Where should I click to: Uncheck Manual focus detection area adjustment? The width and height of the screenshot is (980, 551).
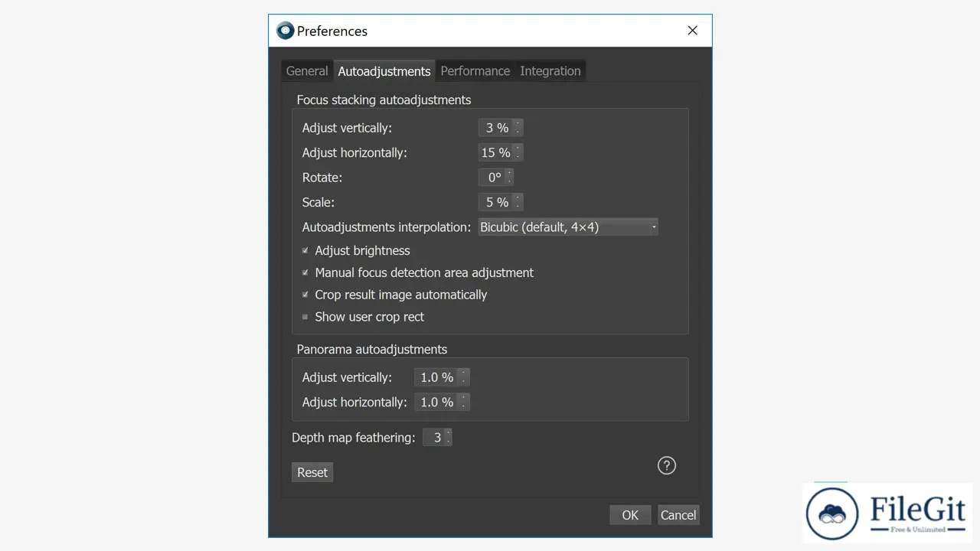[x=305, y=273]
